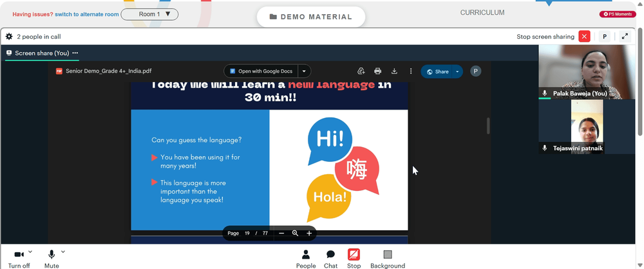Open call settings gear icon
644x269 pixels.
point(9,37)
